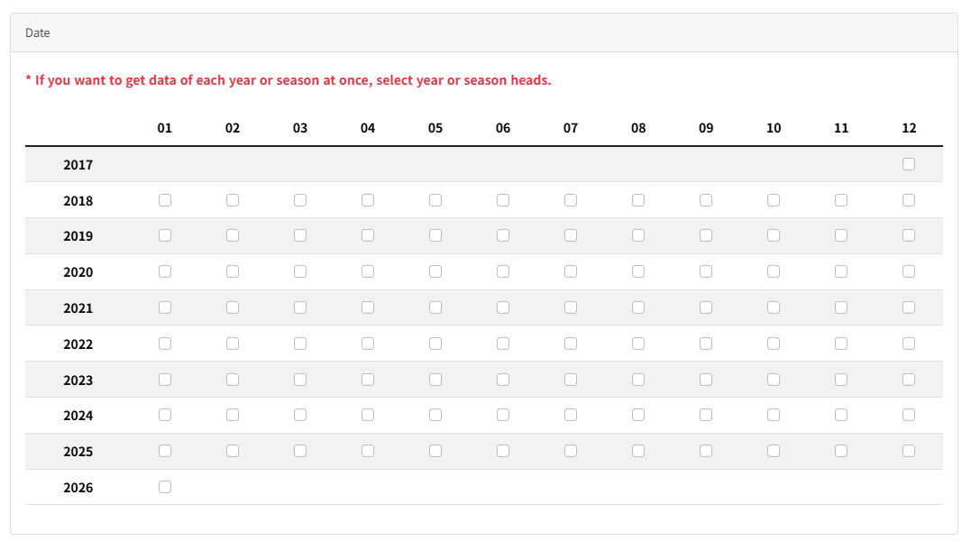
Task: Enable the October 2018 checkbox
Action: pos(774,200)
